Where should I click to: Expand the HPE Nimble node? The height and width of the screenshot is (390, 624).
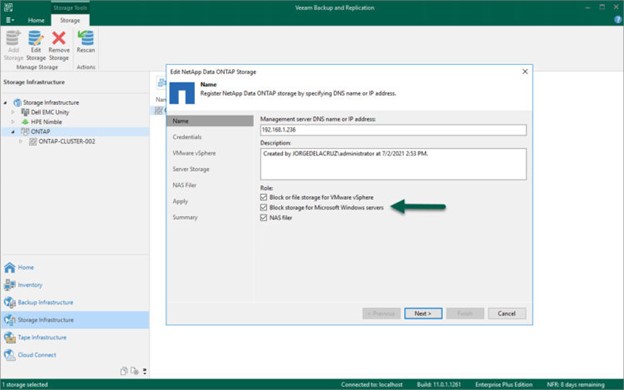point(13,122)
